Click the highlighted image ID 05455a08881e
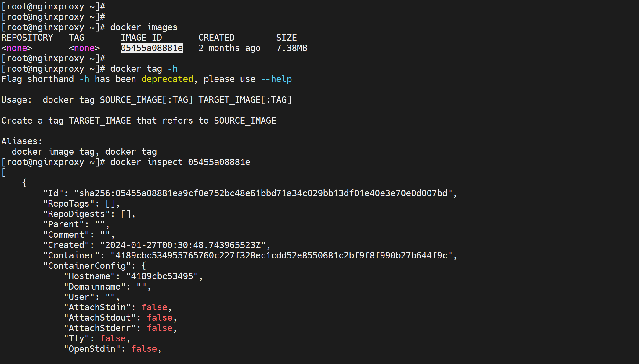Screen dimensions: 639x364 click(151, 48)
